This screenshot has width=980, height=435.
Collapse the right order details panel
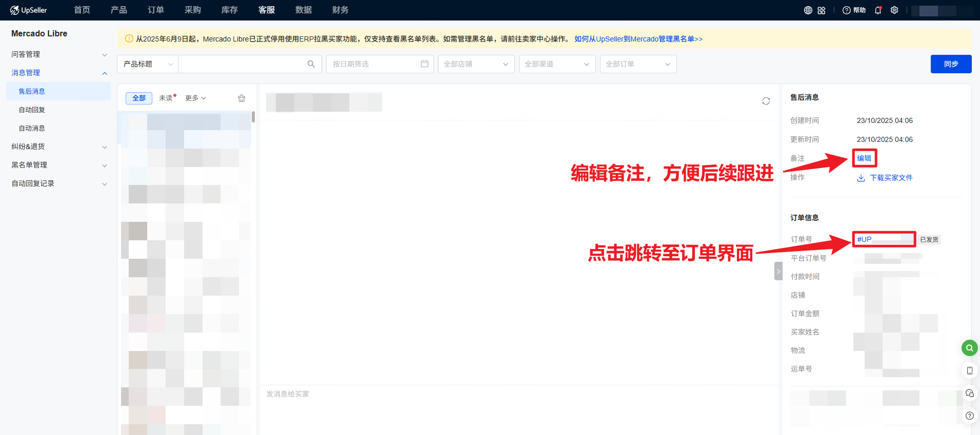tap(778, 271)
